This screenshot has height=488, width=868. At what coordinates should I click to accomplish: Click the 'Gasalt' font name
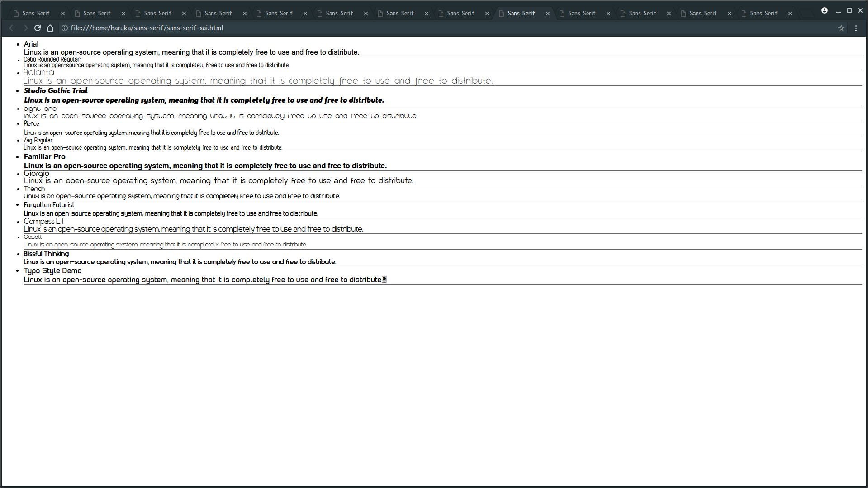pyautogui.click(x=33, y=237)
